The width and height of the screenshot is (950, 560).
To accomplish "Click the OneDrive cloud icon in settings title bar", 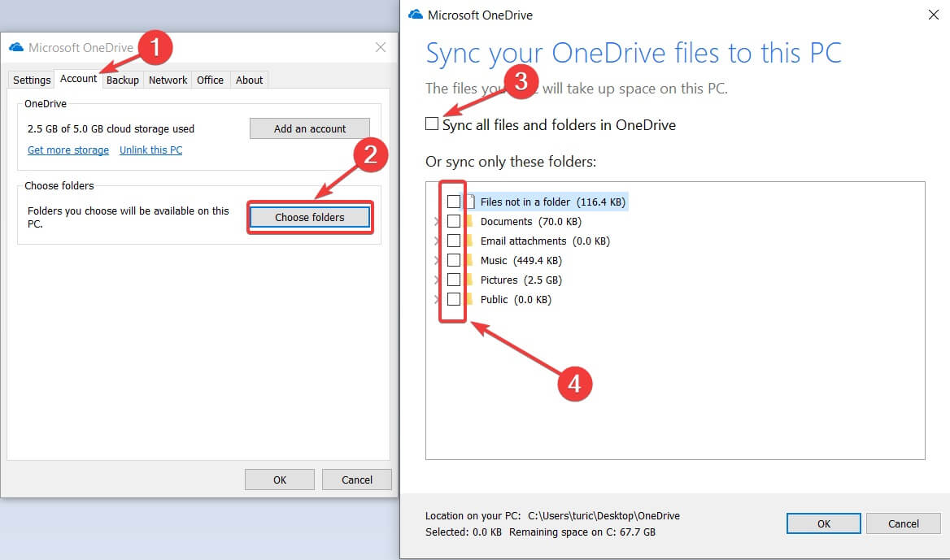I will click(x=16, y=47).
